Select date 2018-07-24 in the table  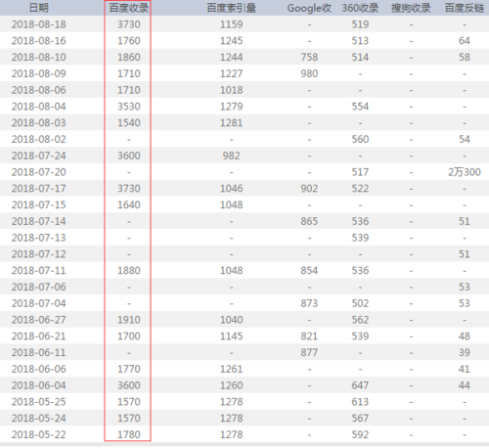point(39,156)
